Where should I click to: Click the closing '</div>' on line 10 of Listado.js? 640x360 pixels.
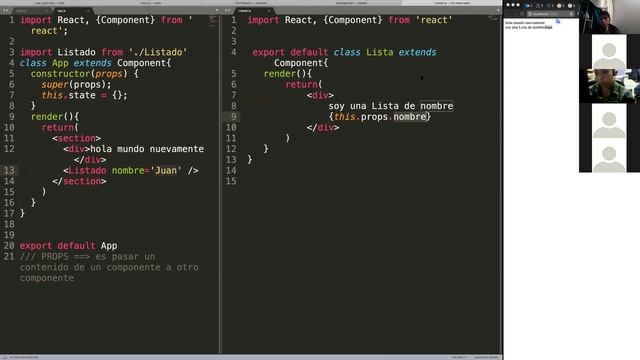pyautogui.click(x=323, y=127)
